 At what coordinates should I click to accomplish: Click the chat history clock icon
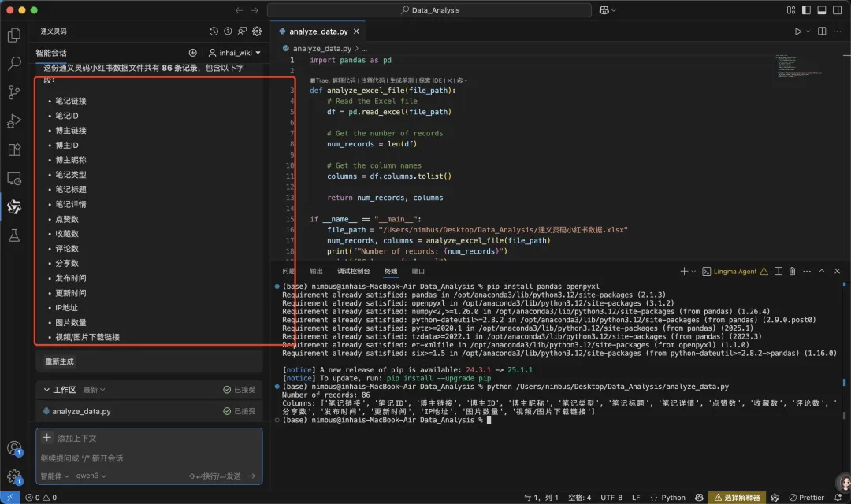tap(214, 31)
